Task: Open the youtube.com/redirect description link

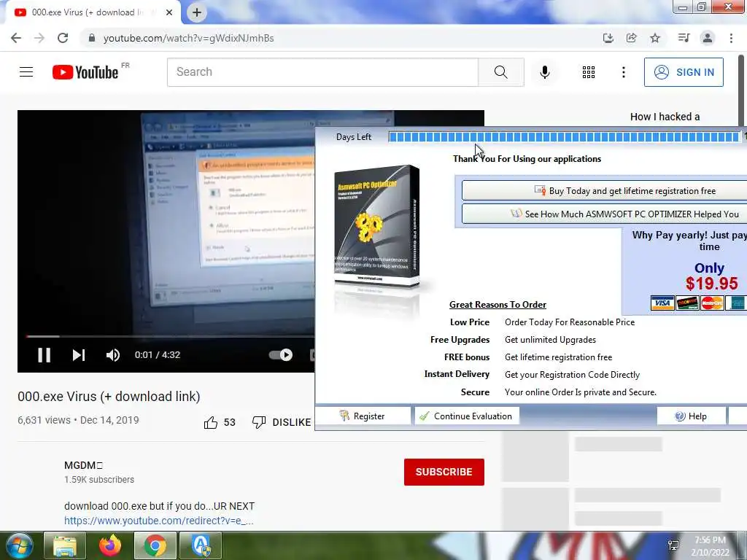Action: coord(158,521)
